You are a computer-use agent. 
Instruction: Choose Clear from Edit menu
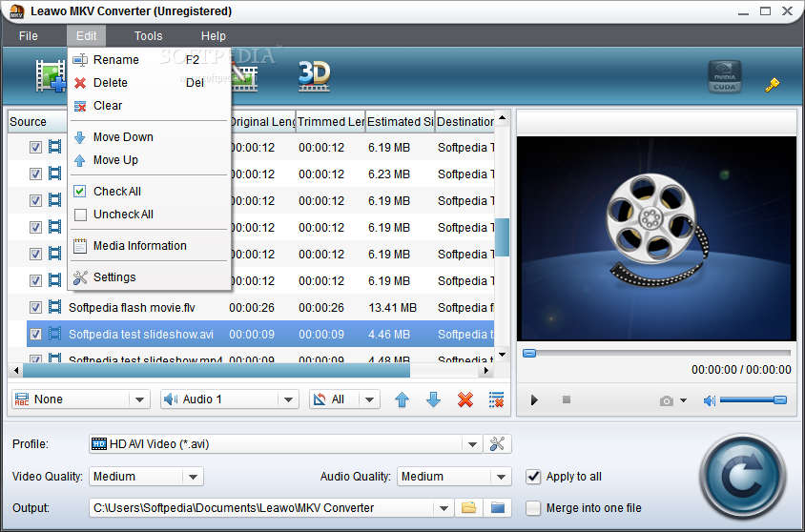[x=150, y=106]
